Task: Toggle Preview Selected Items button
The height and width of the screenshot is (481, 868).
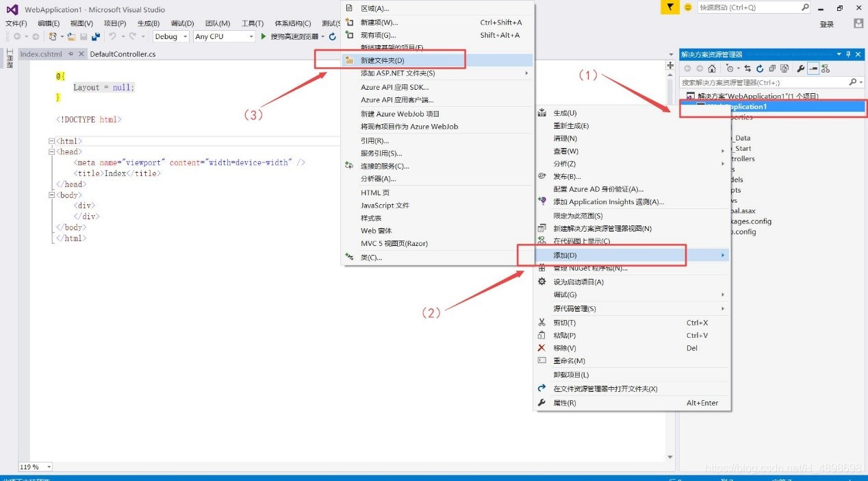Action: [x=813, y=69]
